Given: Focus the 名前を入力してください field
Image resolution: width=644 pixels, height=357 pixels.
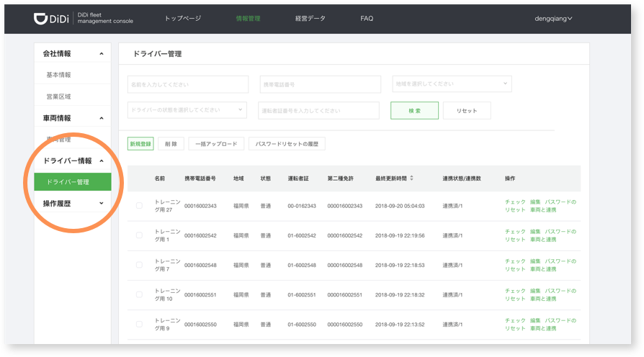Looking at the screenshot, I should coord(188,84).
